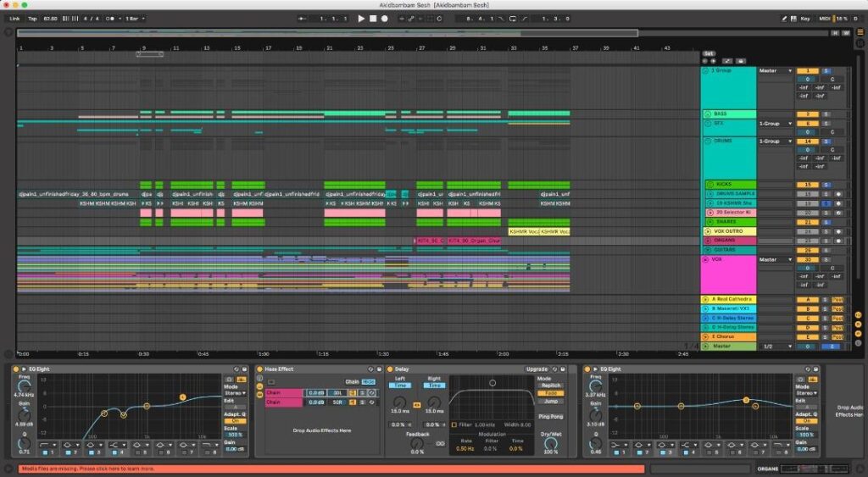Select the GUITARS track header
Viewport: 868px width, 477px height.
pyautogui.click(x=729, y=250)
